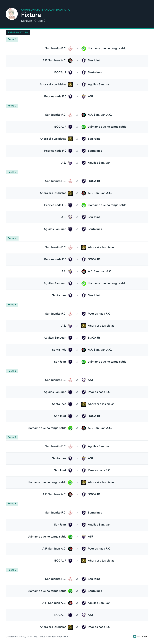Click Fixture page title
This screenshot has height=644, width=154.
pyautogui.click(x=31, y=15)
